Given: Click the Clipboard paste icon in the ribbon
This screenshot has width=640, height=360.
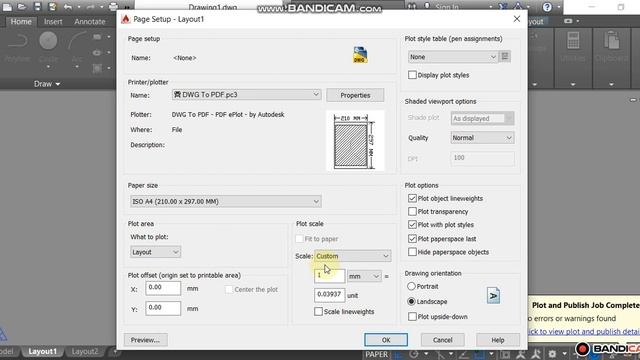Looking at the screenshot, I should [611, 45].
